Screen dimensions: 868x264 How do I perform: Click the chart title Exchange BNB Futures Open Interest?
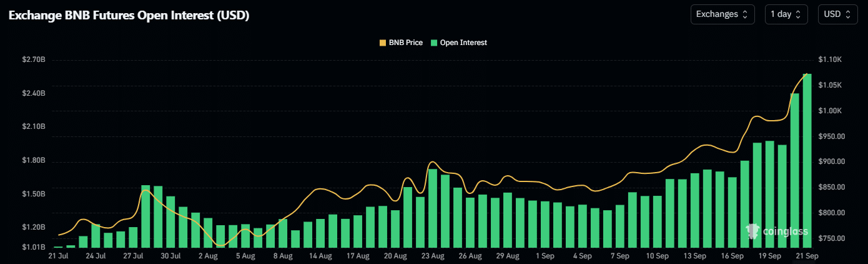[129, 16]
